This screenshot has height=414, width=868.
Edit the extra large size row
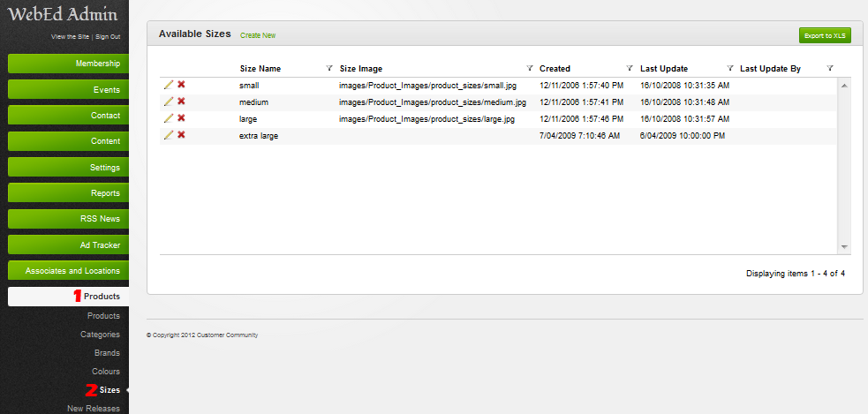point(169,135)
